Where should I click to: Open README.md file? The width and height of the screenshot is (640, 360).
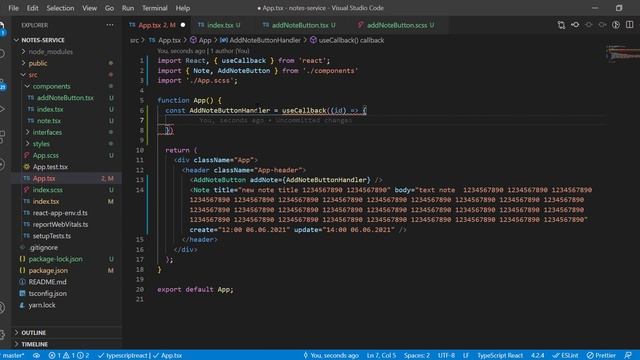pyautogui.click(x=67, y=282)
